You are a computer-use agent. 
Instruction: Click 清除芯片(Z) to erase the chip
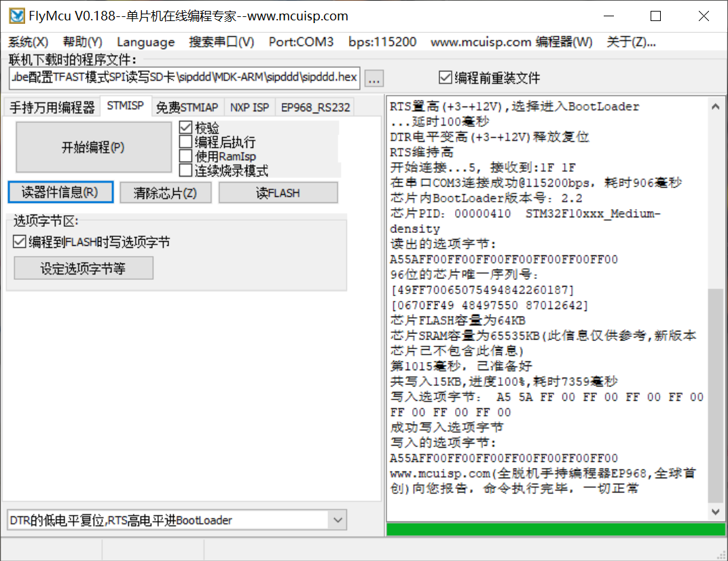click(165, 192)
